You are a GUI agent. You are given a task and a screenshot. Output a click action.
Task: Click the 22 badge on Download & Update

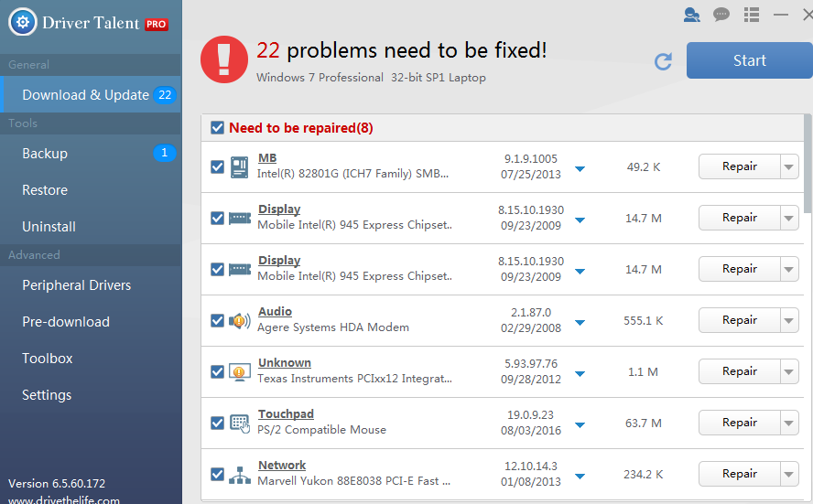[165, 95]
